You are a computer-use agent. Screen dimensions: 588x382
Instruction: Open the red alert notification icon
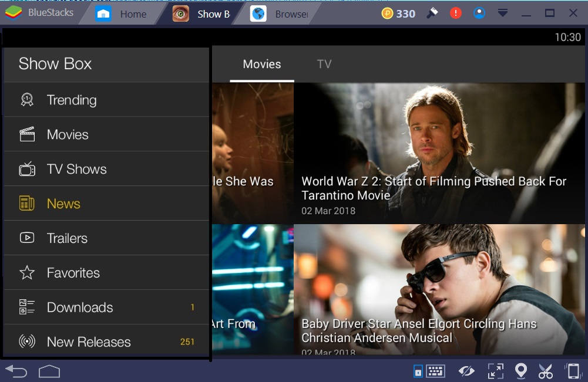[x=456, y=13]
